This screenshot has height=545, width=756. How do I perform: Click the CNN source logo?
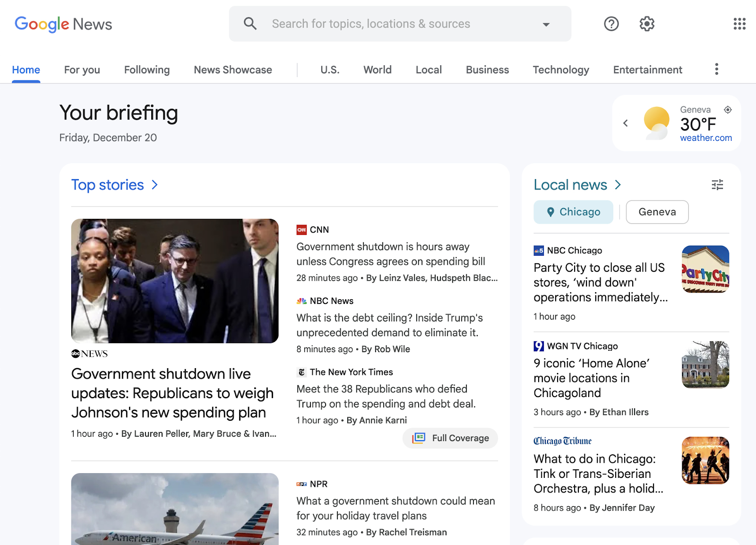pos(301,230)
